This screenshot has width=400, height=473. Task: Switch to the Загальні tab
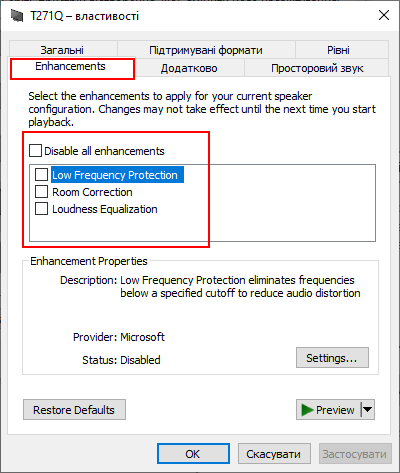pos(62,50)
